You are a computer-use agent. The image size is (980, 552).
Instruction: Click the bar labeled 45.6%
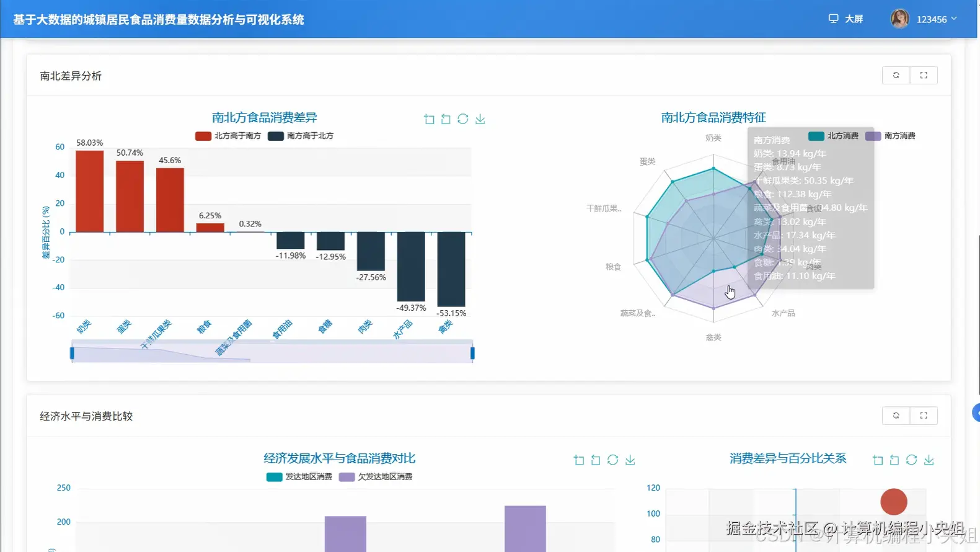point(170,200)
